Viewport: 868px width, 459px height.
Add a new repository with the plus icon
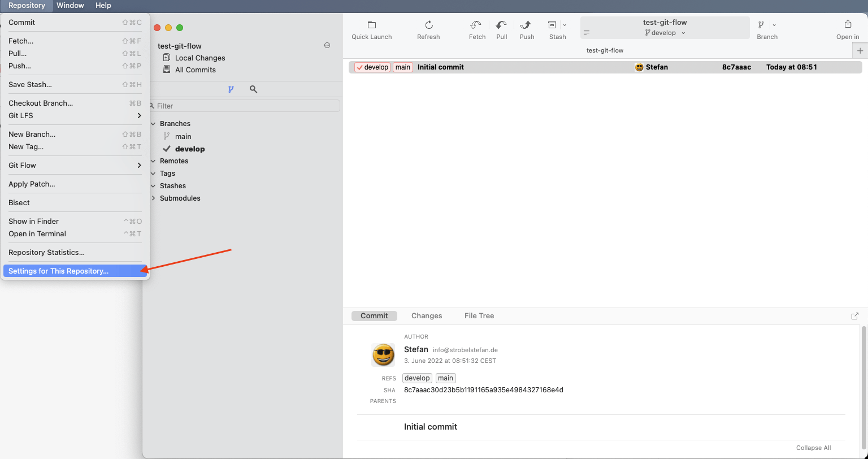pos(860,50)
